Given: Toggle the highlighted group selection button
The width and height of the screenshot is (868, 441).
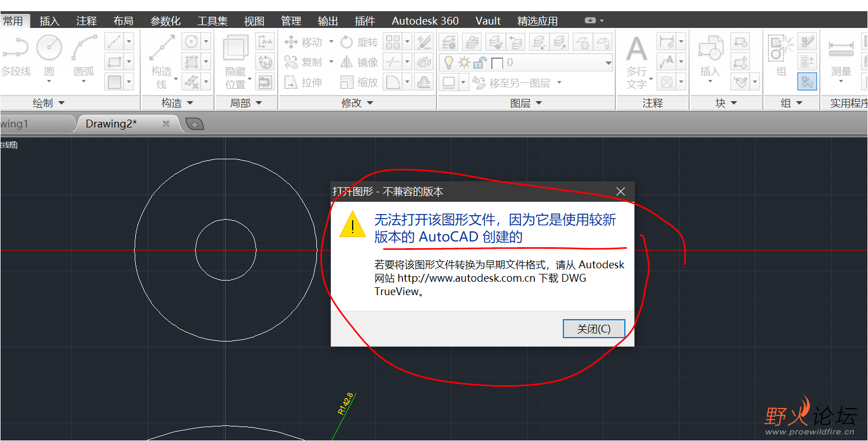Looking at the screenshot, I should click(807, 82).
